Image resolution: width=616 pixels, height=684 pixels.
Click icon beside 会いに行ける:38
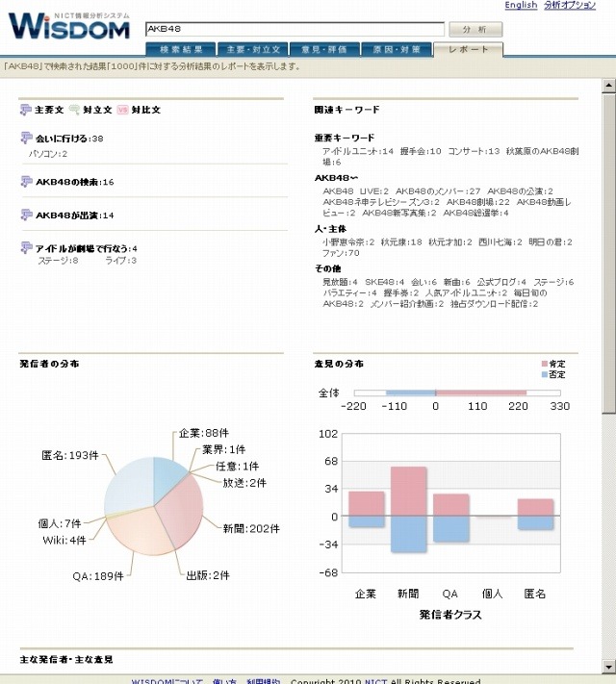26,138
